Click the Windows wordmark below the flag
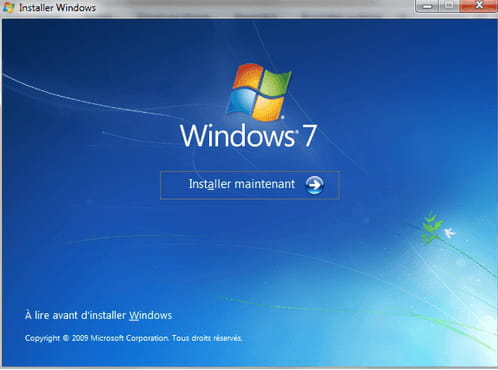 238,135
